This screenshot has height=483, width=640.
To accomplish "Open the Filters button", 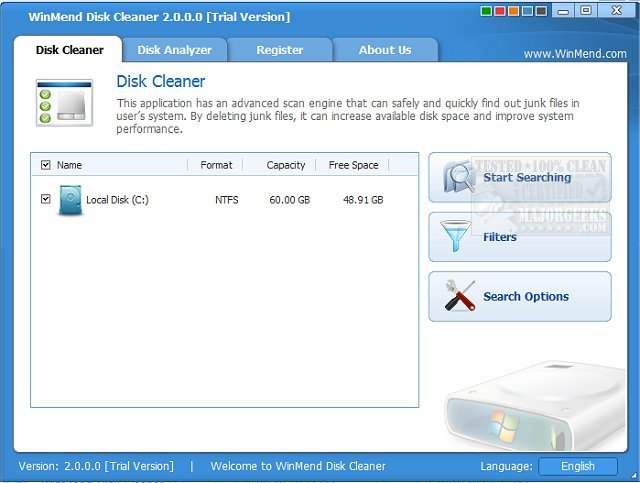I will coord(520,237).
